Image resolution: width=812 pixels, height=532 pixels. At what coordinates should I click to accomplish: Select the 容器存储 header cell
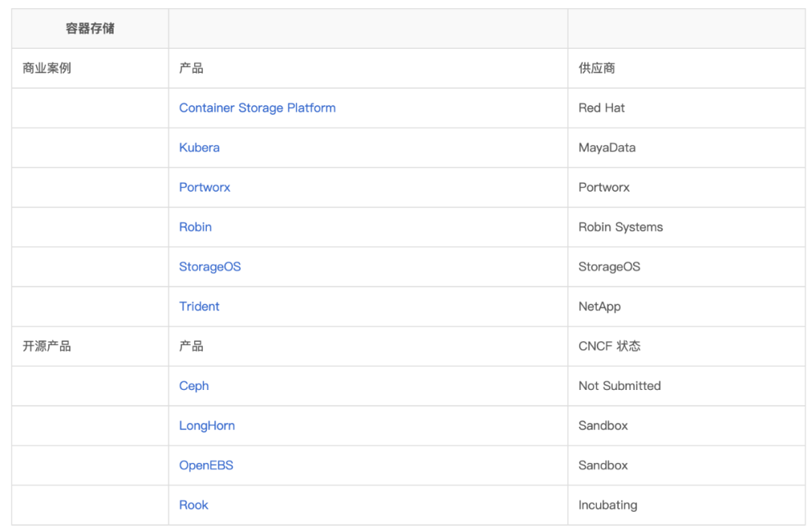click(x=90, y=29)
